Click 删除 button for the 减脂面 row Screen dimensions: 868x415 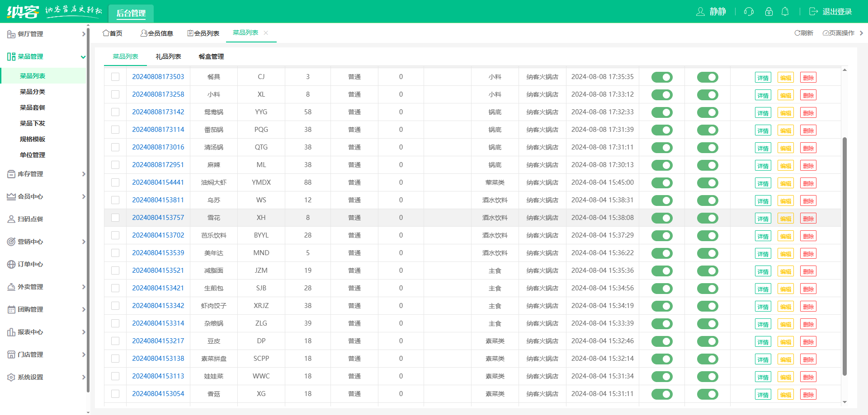tap(808, 271)
